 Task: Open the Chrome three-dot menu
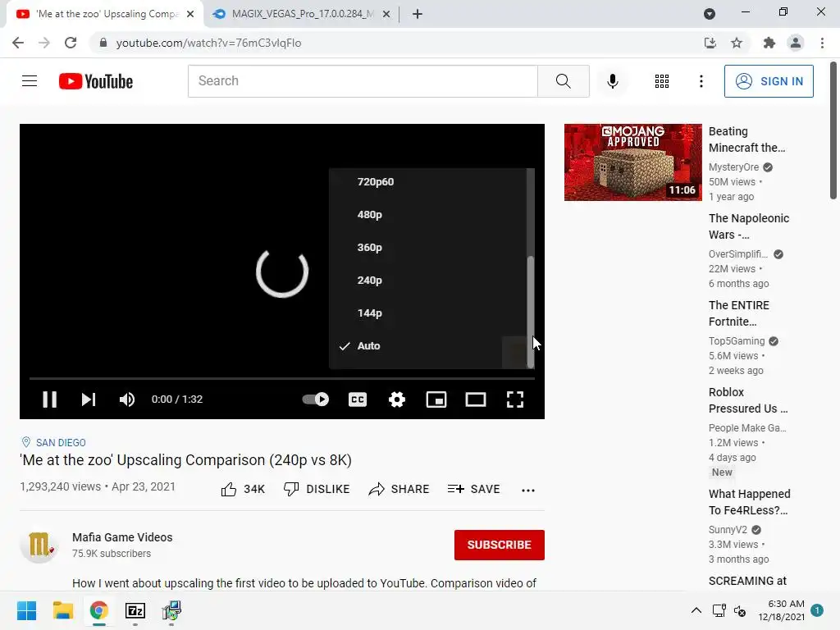[x=822, y=43]
